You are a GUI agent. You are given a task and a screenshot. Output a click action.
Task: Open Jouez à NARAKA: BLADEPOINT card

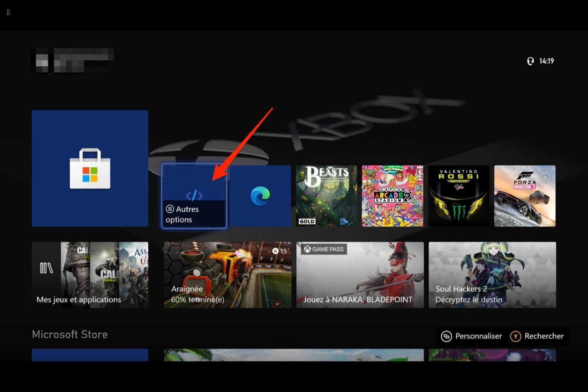pyautogui.click(x=360, y=275)
